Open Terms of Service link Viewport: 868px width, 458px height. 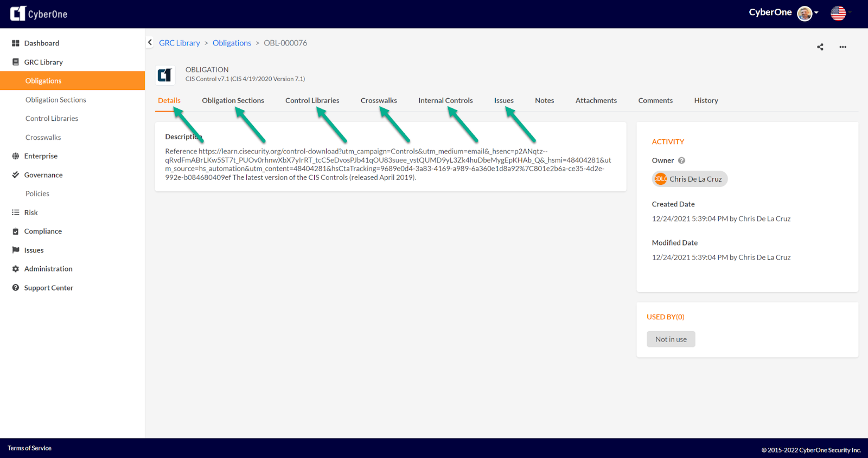[29, 448]
